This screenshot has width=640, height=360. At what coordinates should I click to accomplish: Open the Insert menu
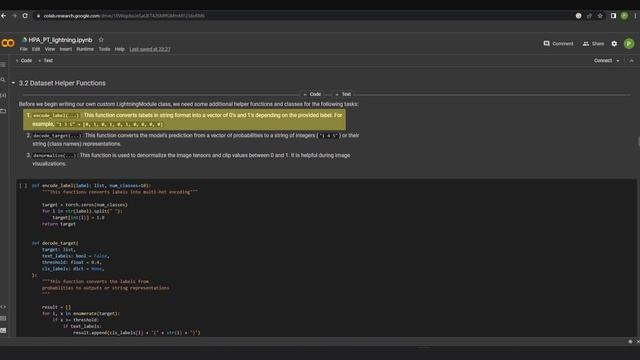pos(66,49)
